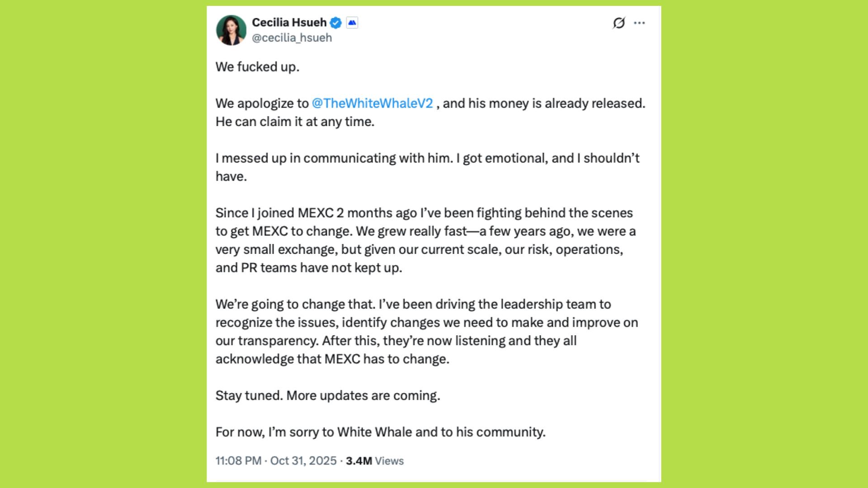
Task: Click the display name Cecilia Hsueh
Action: click(289, 22)
